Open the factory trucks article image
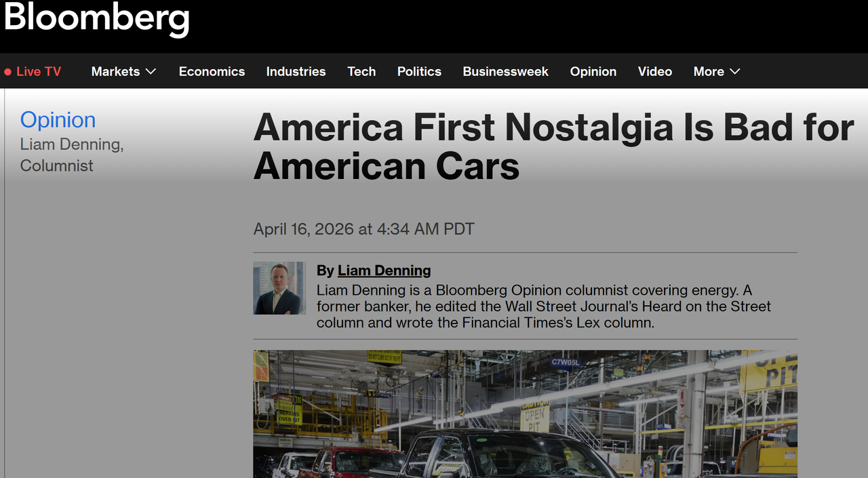Image resolution: width=868 pixels, height=478 pixels. point(526,414)
